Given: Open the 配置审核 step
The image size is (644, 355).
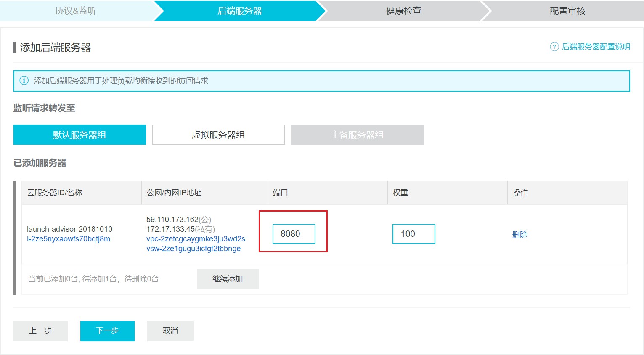Looking at the screenshot, I should pyautogui.click(x=567, y=11).
